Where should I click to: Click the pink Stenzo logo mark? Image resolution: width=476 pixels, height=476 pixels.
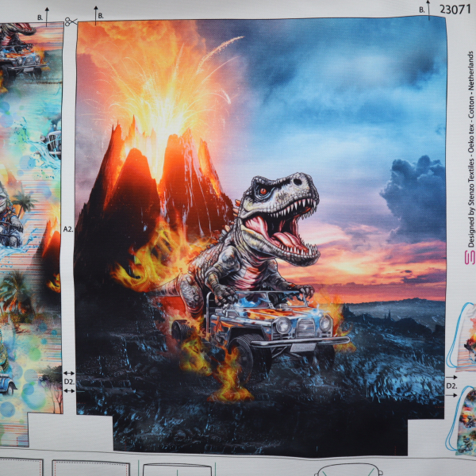[470, 257]
